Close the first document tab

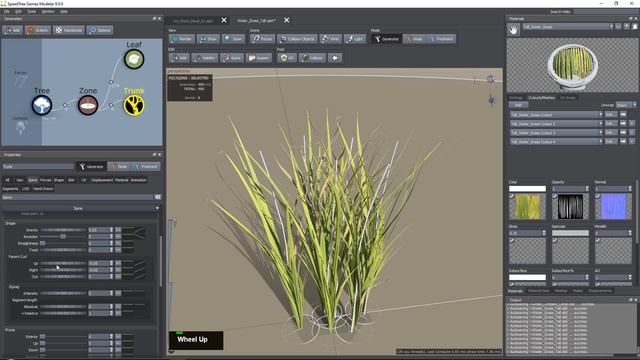click(x=224, y=20)
